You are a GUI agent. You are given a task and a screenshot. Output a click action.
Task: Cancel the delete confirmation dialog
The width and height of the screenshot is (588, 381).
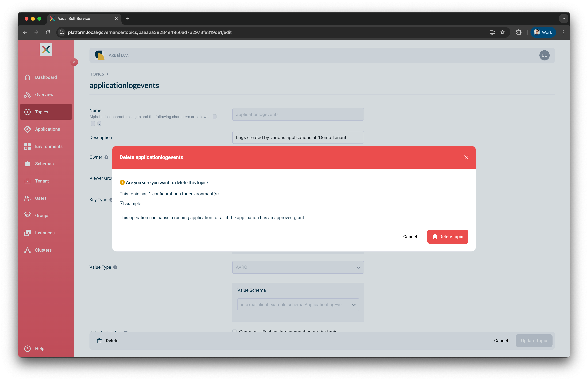pos(410,237)
